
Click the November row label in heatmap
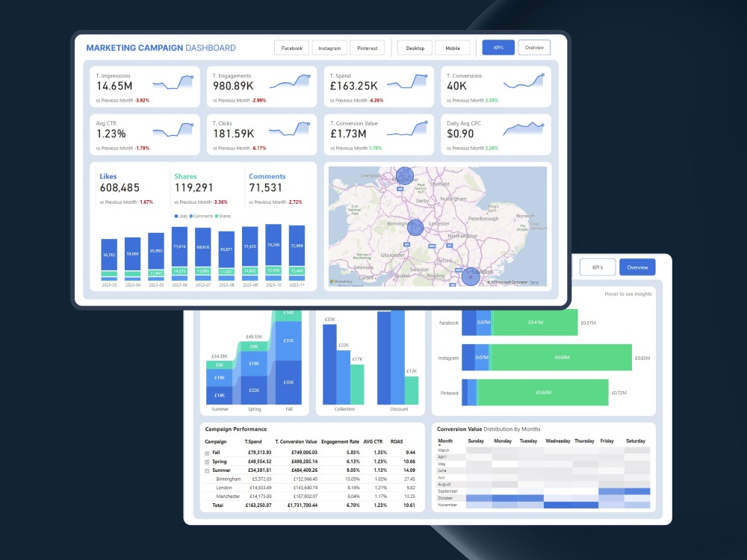(x=447, y=505)
